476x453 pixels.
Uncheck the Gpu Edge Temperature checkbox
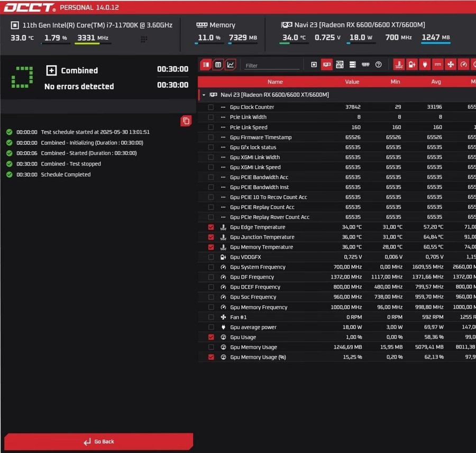211,227
